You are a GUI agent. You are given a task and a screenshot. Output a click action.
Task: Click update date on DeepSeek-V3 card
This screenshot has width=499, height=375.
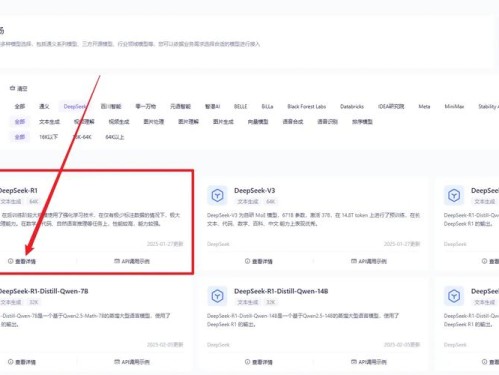tap(402, 244)
